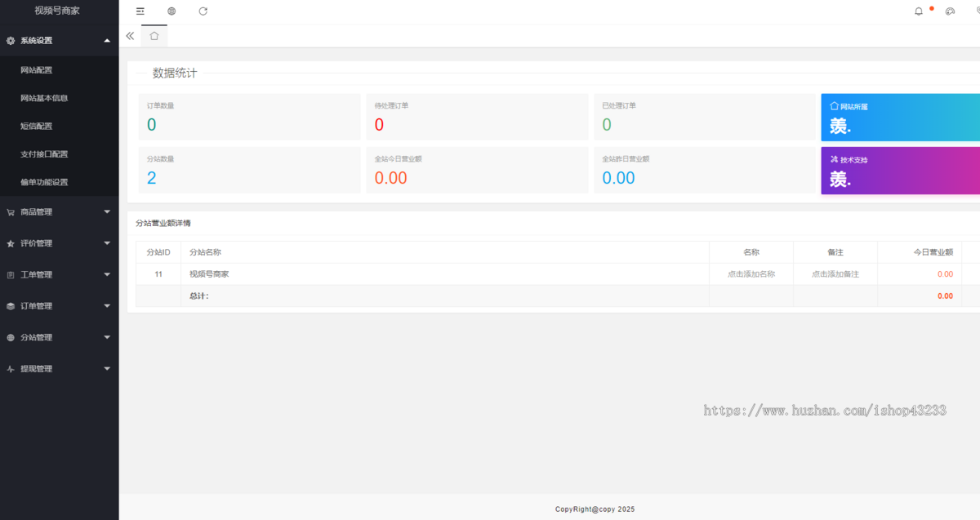
Task: Click the 已处理订单 statistic card
Action: pyautogui.click(x=704, y=117)
